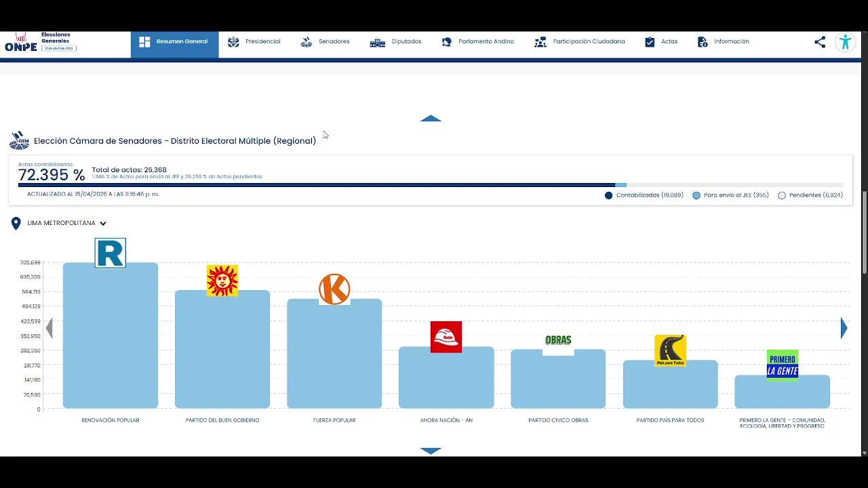This screenshot has height=488, width=868.
Task: Click the Diputados building icon
Action: [x=377, y=42]
